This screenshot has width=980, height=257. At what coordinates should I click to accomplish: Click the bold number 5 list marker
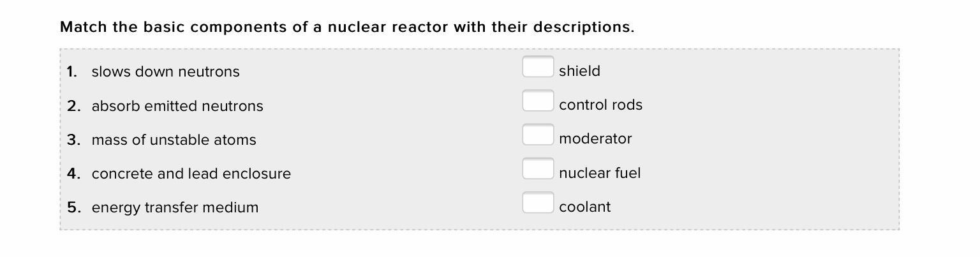coord(73,207)
